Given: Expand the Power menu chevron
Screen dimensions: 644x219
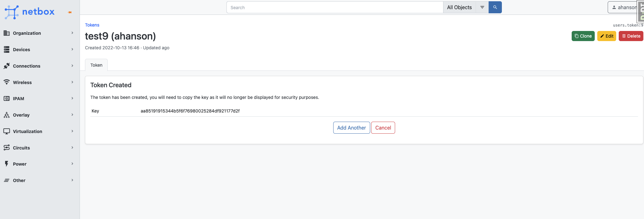Looking at the screenshot, I should coord(72,164).
